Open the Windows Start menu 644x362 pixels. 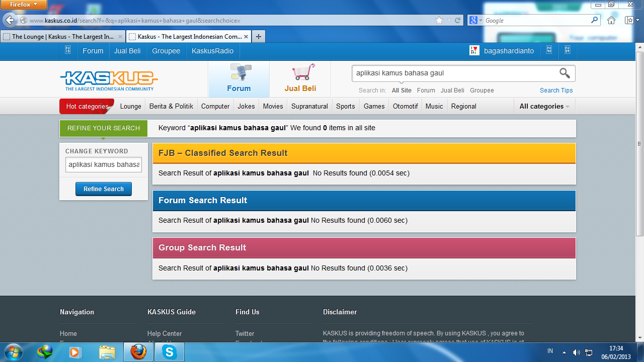click(x=13, y=352)
